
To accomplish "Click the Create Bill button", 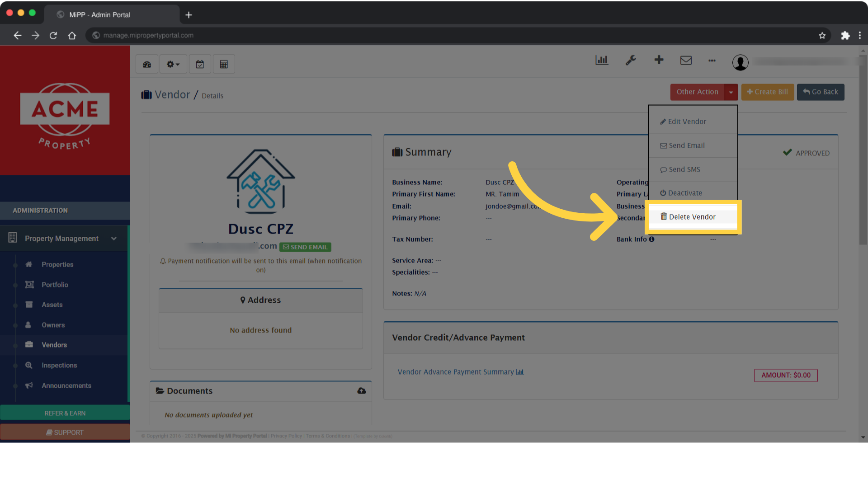I will (x=767, y=92).
